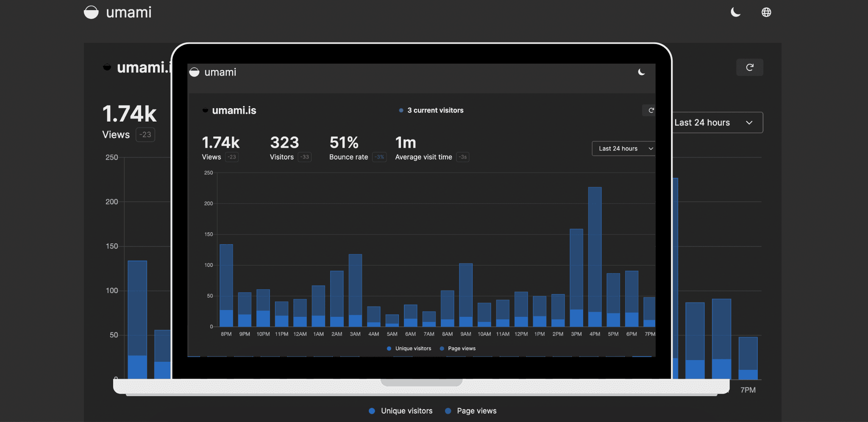868x422 pixels.
Task: Toggle dark mode using the moon icon
Action: (x=735, y=12)
